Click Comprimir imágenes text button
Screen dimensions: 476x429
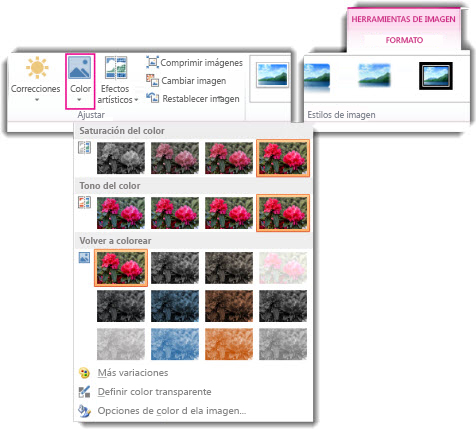(201, 63)
